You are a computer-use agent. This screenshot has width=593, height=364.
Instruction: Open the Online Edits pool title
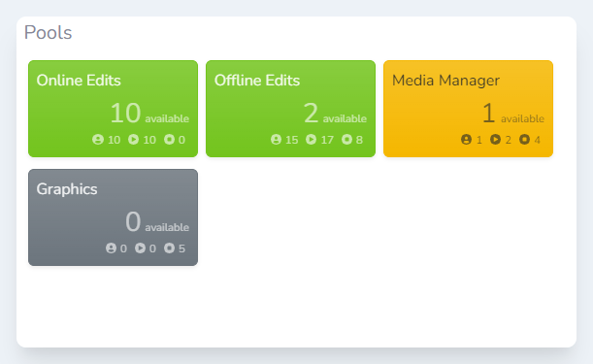click(x=79, y=81)
